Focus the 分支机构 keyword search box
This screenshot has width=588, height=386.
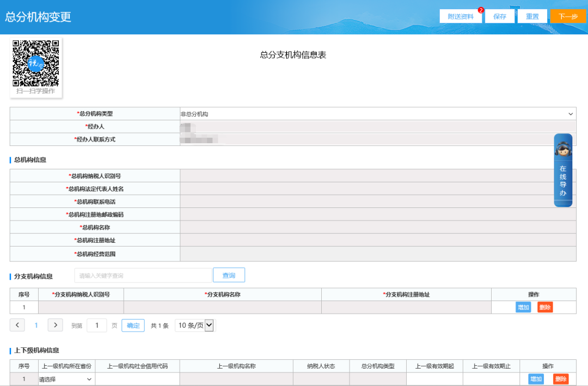pyautogui.click(x=143, y=275)
